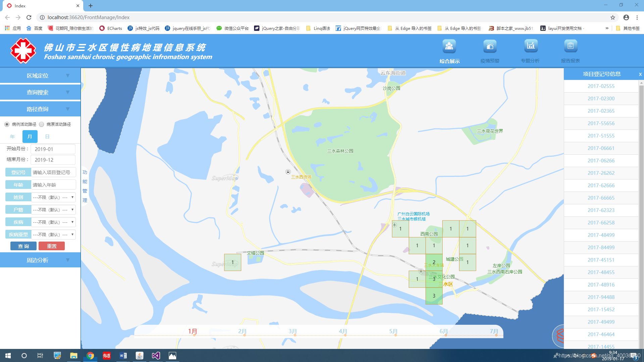The image size is (644, 362).
Task: Select 病例活动路径 radio option
Action: [x=7, y=124]
